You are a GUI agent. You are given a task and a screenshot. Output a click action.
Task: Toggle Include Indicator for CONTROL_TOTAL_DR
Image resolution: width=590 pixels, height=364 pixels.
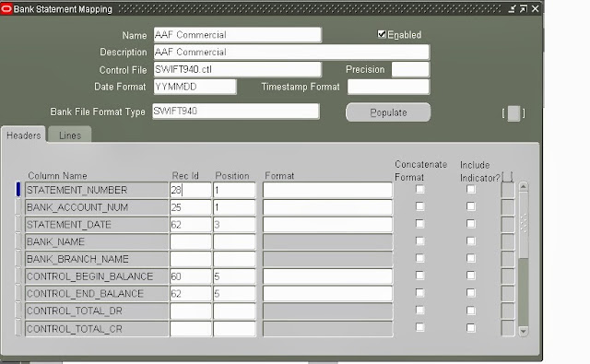click(471, 311)
